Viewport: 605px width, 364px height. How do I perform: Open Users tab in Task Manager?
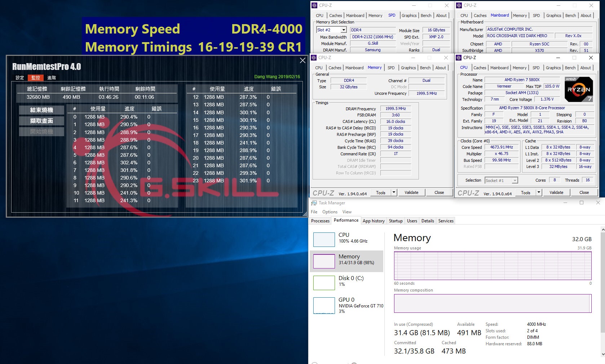412,221
